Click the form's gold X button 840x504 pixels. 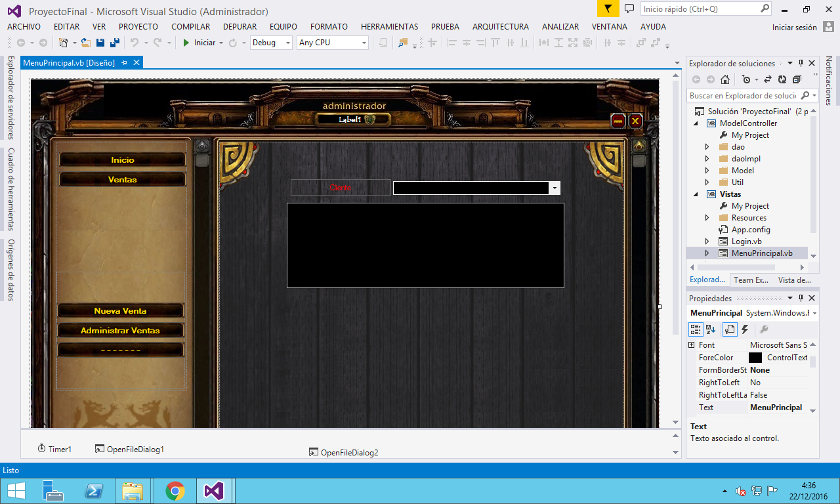(635, 121)
